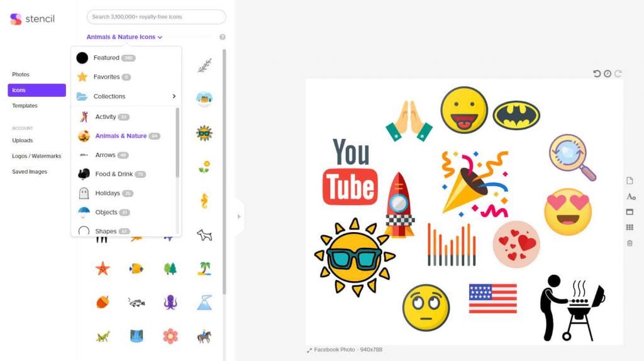Pick the pink flower icon
Screen dimensions: 644x361
point(170,336)
